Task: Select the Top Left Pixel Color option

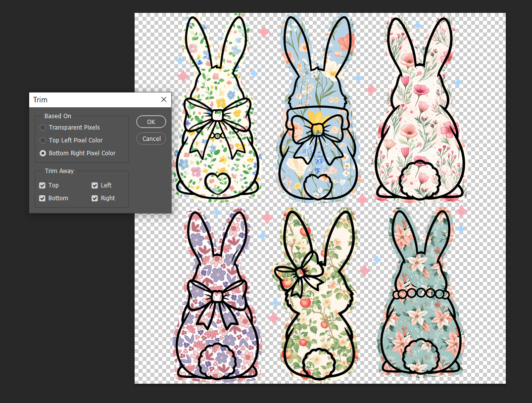Action: [x=43, y=140]
